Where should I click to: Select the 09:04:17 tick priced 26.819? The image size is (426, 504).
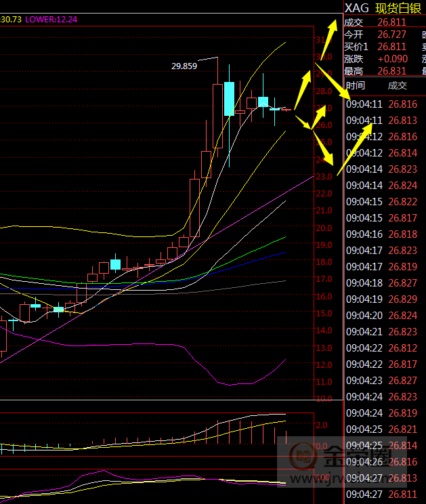[382, 266]
